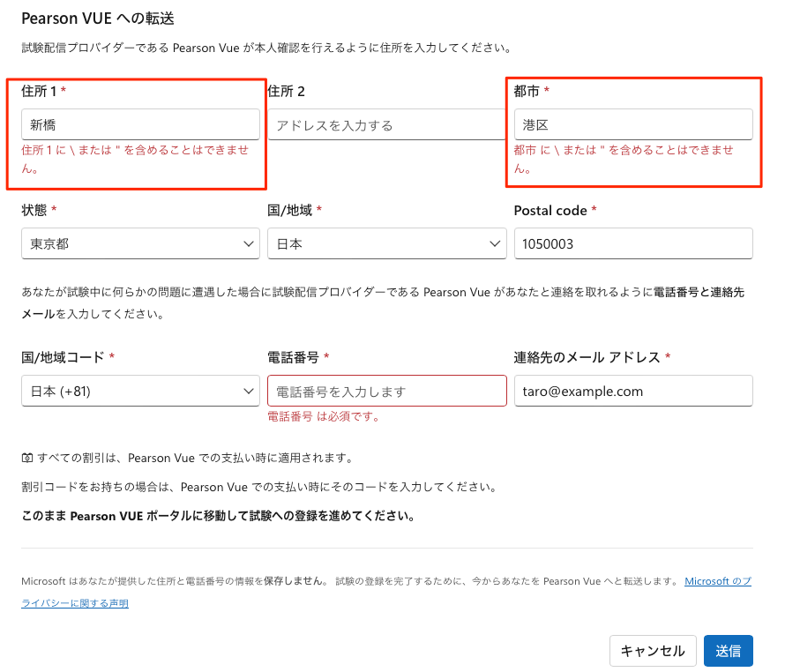Click the 連絡先のメール アドレス label
This screenshot has height=672, width=785.
click(x=587, y=357)
